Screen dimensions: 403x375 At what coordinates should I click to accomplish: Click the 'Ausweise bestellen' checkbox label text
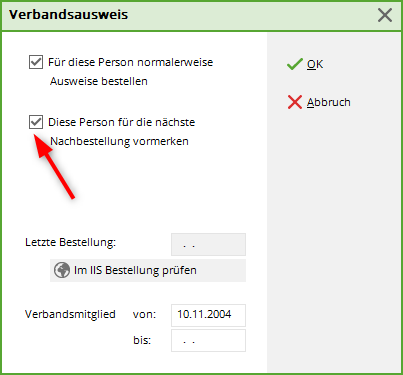coord(99,81)
